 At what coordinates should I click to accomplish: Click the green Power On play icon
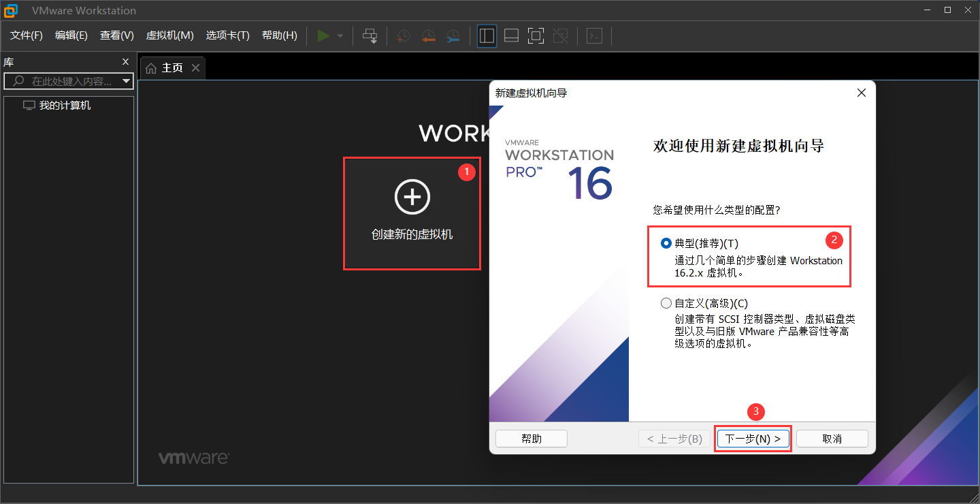[323, 35]
